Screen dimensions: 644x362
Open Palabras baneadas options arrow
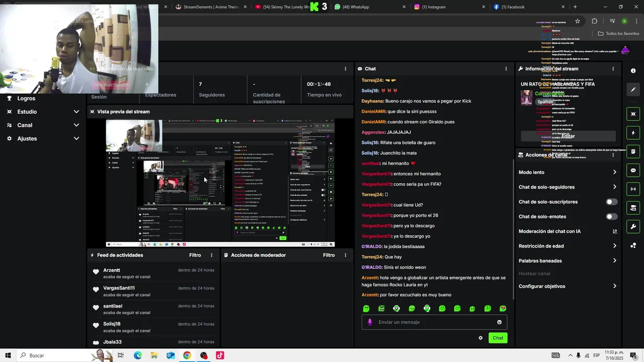pyautogui.click(x=614, y=261)
